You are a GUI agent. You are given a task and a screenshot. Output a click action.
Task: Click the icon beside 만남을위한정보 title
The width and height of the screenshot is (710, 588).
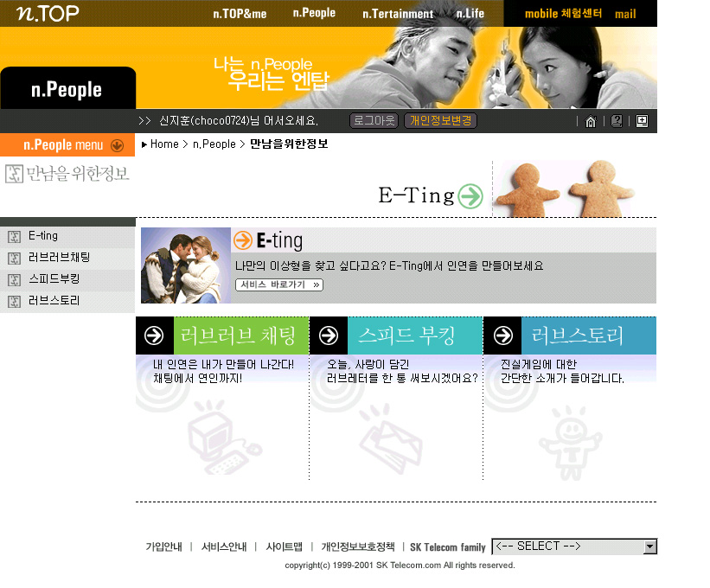click(x=14, y=174)
